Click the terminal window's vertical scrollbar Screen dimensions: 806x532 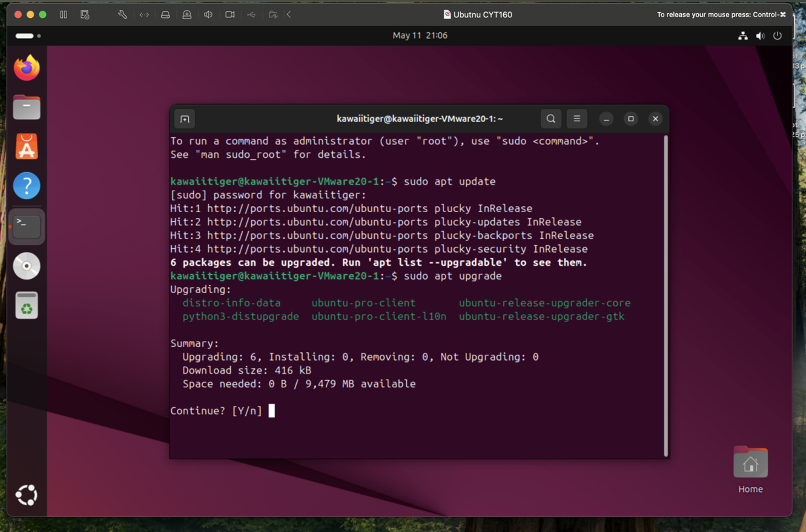tap(666, 296)
